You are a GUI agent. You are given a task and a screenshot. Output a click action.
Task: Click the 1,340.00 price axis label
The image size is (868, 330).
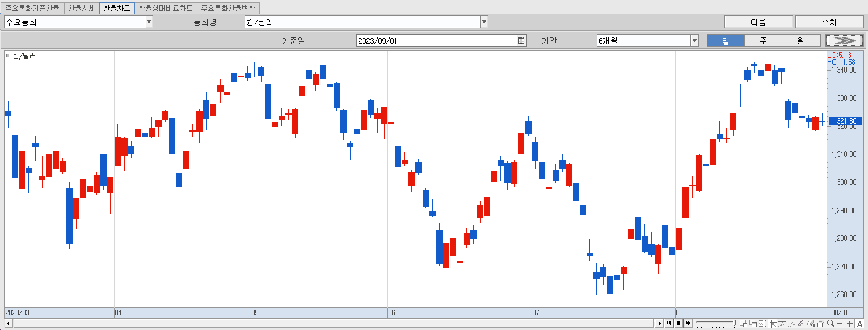tap(844, 70)
